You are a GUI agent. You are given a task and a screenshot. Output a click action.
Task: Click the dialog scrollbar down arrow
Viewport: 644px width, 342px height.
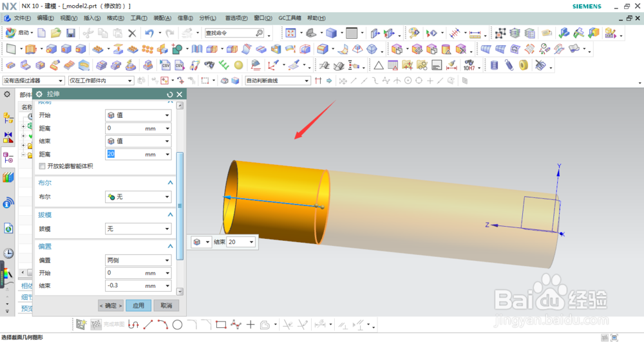click(x=180, y=292)
